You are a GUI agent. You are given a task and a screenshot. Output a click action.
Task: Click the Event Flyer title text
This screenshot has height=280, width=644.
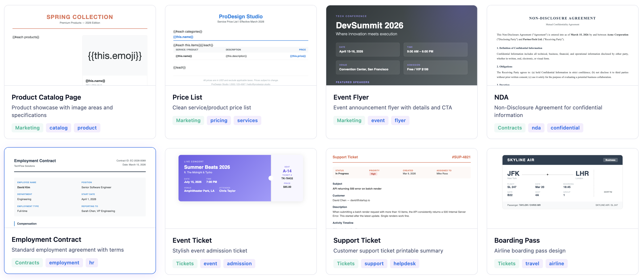pos(351,97)
